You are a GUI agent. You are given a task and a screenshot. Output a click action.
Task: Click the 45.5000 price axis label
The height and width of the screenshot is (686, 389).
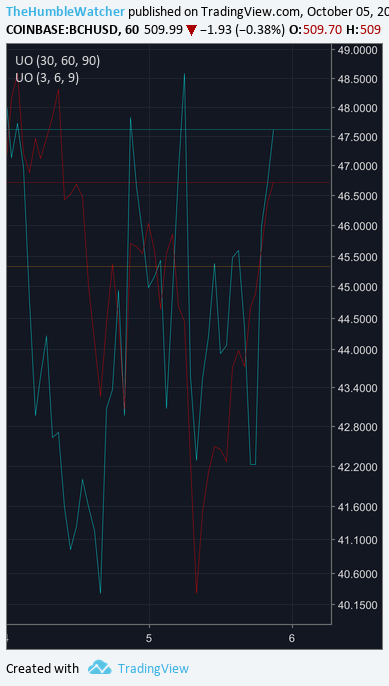click(x=357, y=257)
